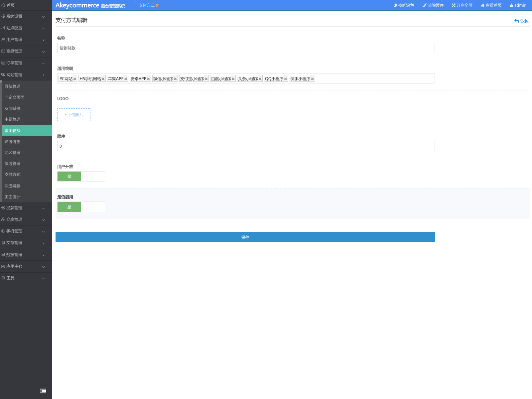532x399 pixels.
Task: Click the 名称 input field
Action: [246, 48]
